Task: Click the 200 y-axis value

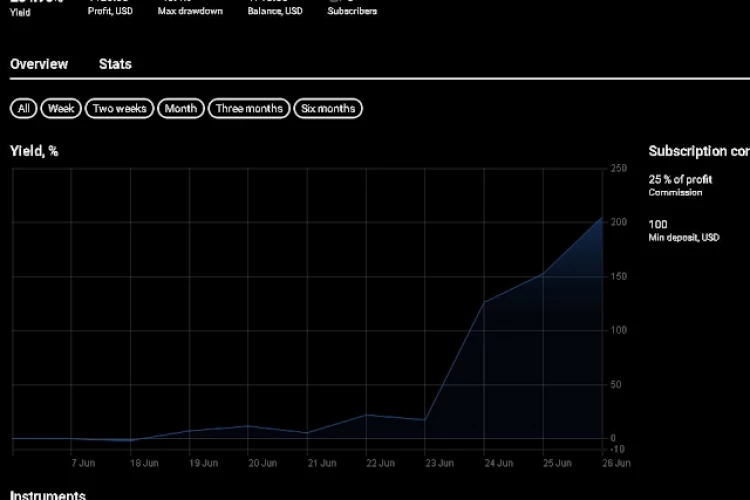Action: click(618, 222)
